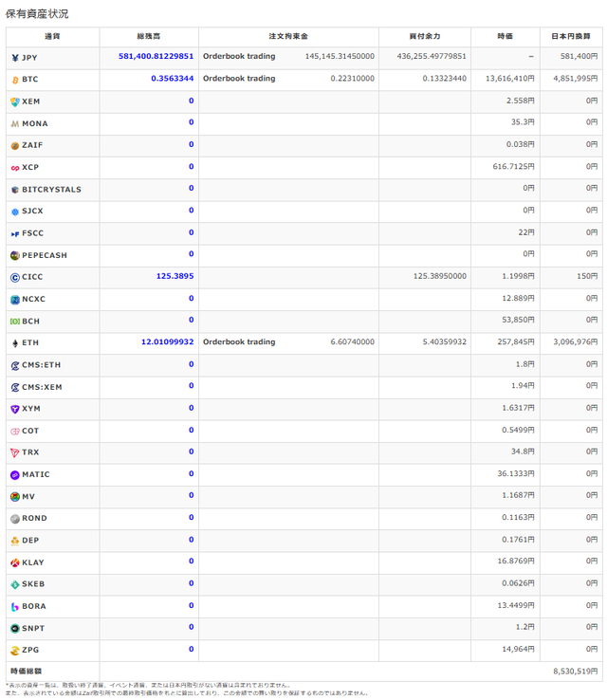
Task: Select CICC available amount 125.38950000
Action: click(x=440, y=276)
